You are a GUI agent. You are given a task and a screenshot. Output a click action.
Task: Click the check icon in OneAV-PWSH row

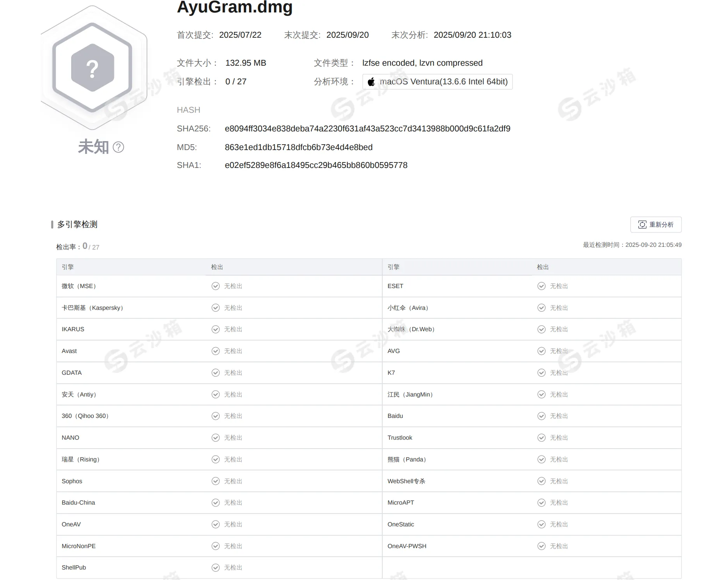541,546
